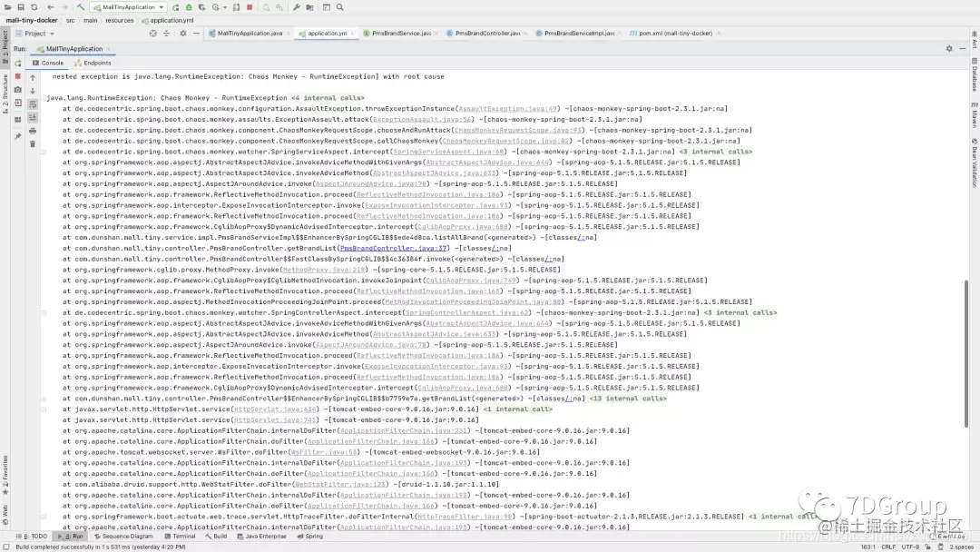This screenshot has width=980, height=552.
Task: Click the Search Everywhere magnifier
Action: click(340, 7)
